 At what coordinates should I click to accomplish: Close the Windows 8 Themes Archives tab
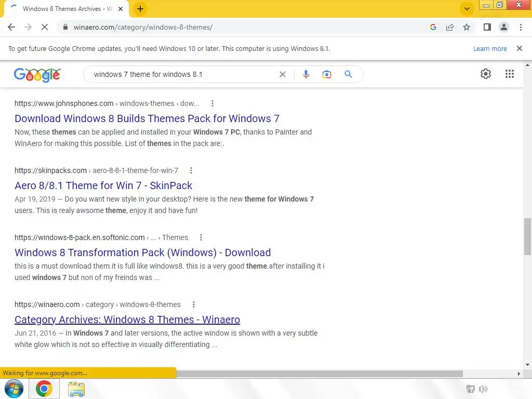(x=120, y=9)
